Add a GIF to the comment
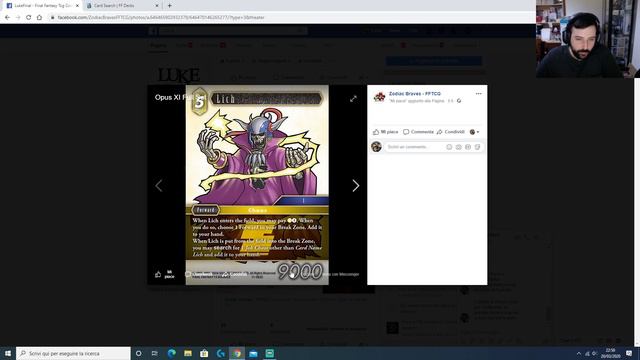The height and width of the screenshot is (360, 640). point(468,147)
